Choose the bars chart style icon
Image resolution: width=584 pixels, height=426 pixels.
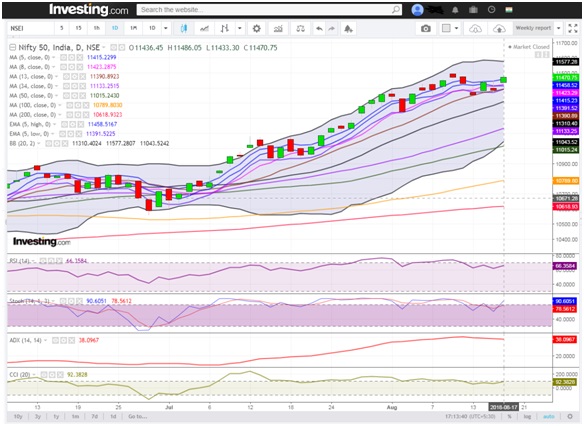[225, 28]
